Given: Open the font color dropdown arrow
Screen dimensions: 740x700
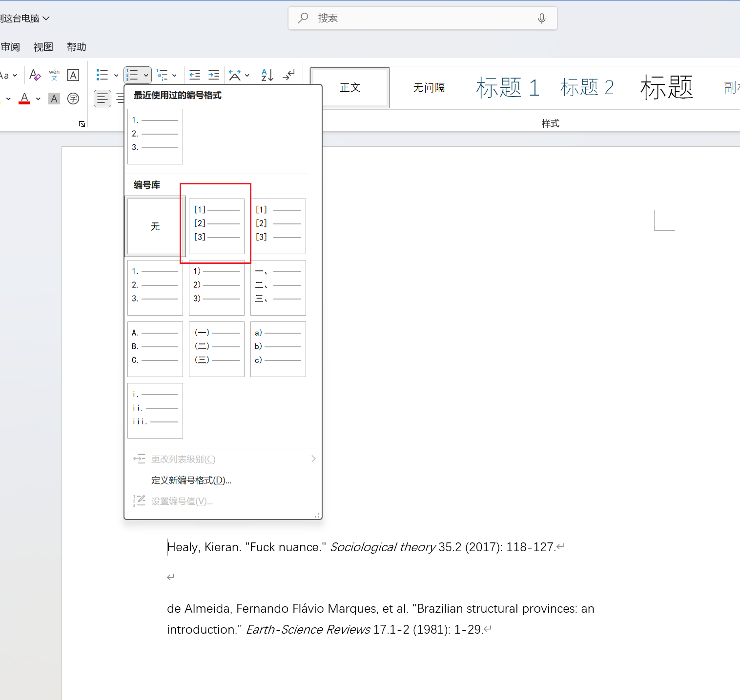Looking at the screenshot, I should pyautogui.click(x=38, y=99).
